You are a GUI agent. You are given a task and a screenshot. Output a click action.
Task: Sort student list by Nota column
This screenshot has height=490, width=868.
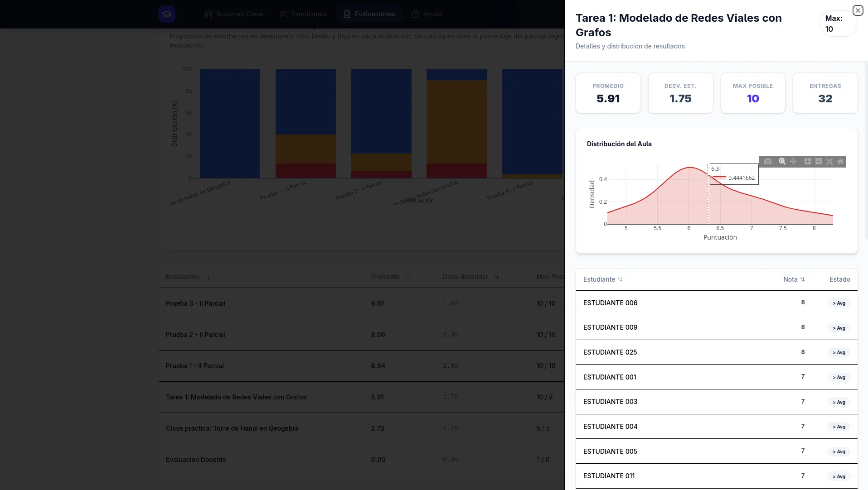click(x=794, y=279)
